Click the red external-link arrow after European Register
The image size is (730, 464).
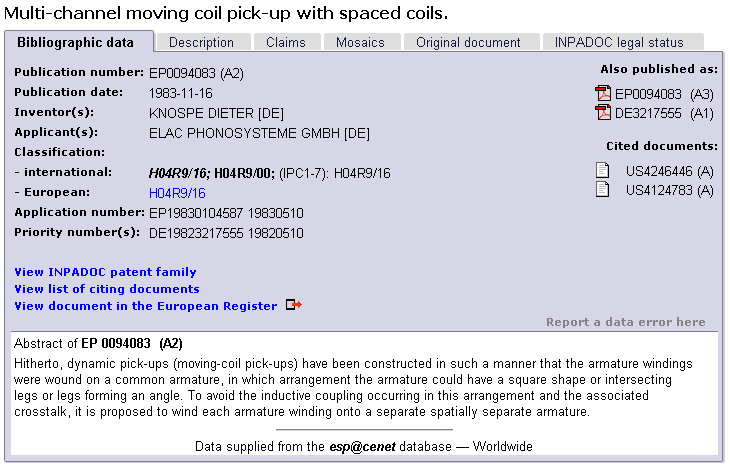tap(293, 305)
